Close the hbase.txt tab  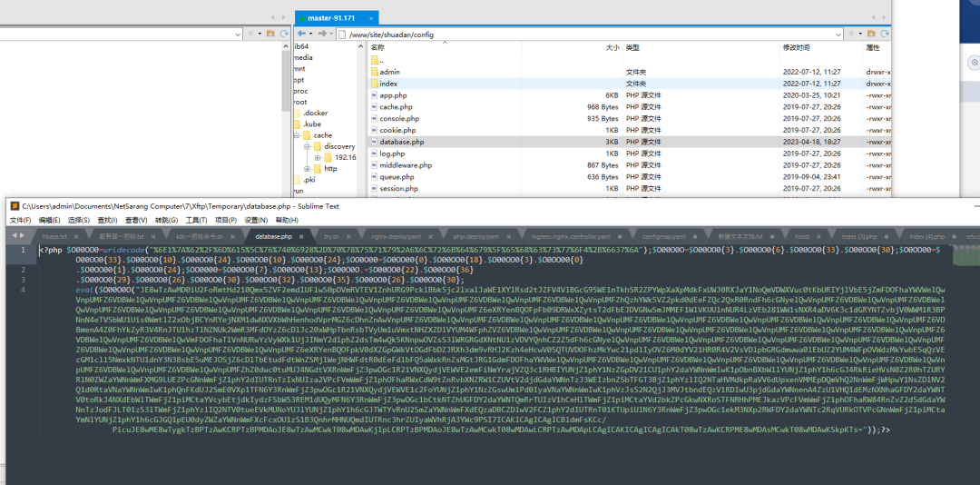75,236
